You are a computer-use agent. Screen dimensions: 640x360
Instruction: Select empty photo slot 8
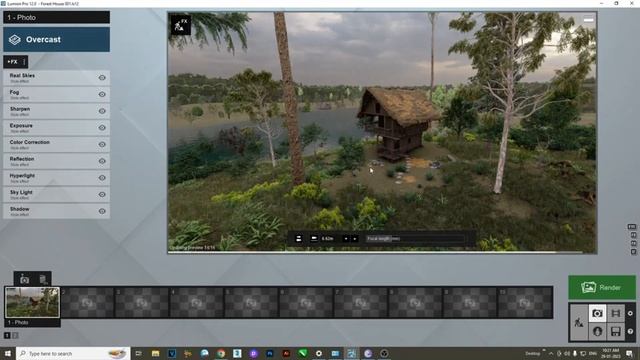point(416,302)
